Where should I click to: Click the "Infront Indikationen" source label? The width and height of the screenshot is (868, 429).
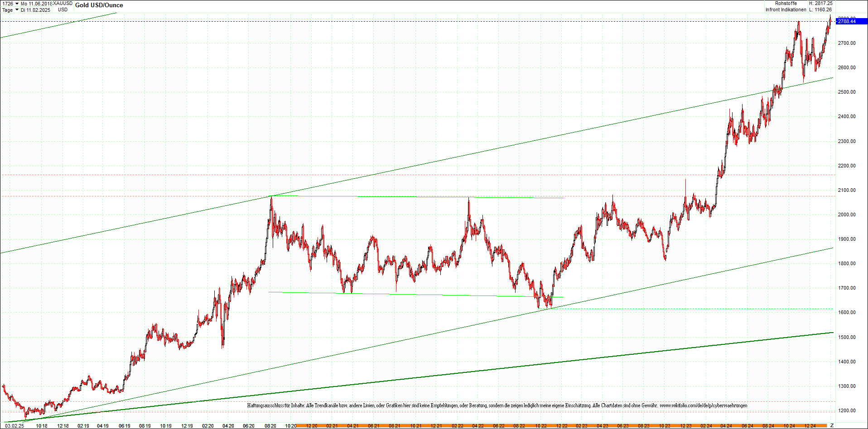(x=786, y=10)
